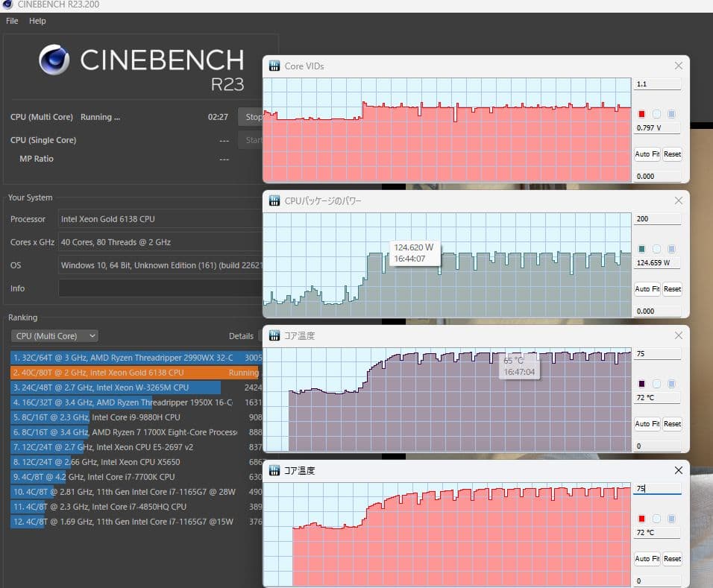Click the CPUパッケージのパワー window icon
The height and width of the screenshot is (588, 713).
click(x=274, y=201)
